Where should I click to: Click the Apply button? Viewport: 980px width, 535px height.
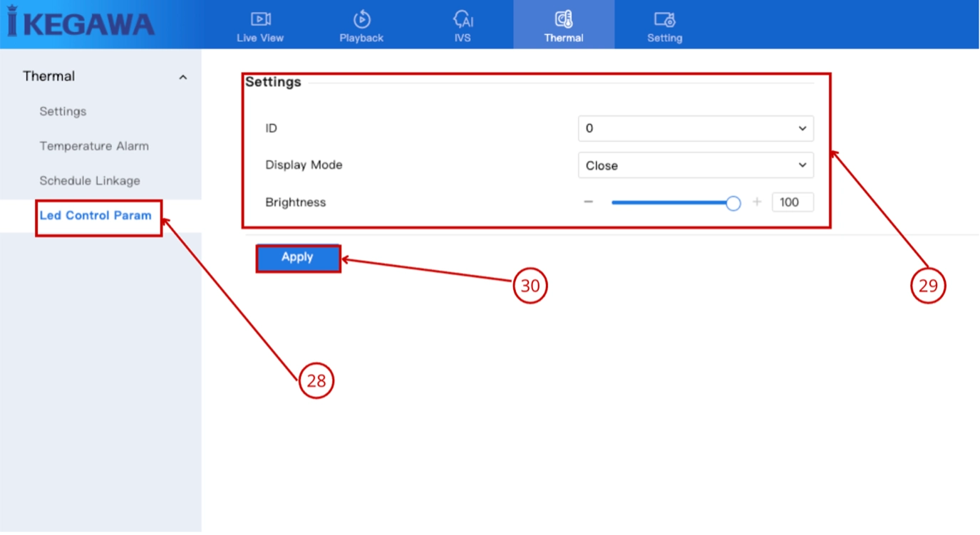(x=298, y=258)
